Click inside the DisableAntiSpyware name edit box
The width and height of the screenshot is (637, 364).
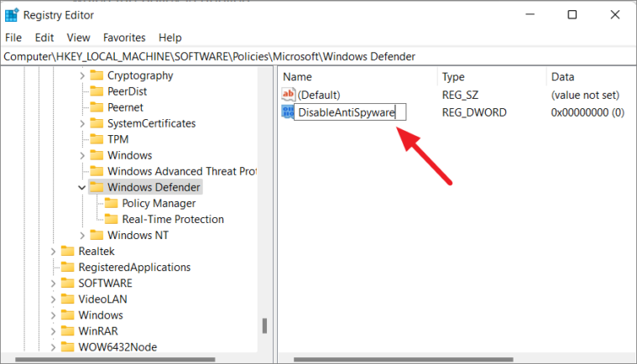click(350, 112)
